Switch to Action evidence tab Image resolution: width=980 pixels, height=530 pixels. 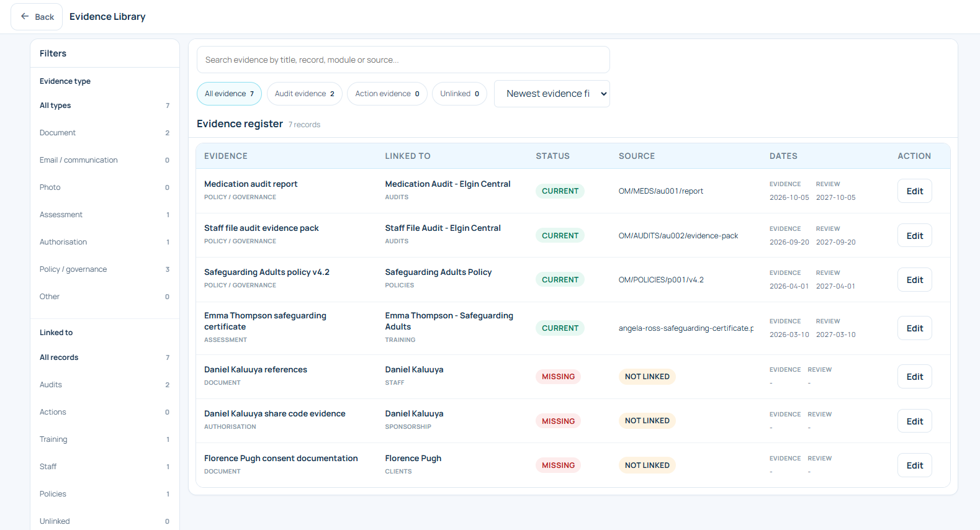387,94
